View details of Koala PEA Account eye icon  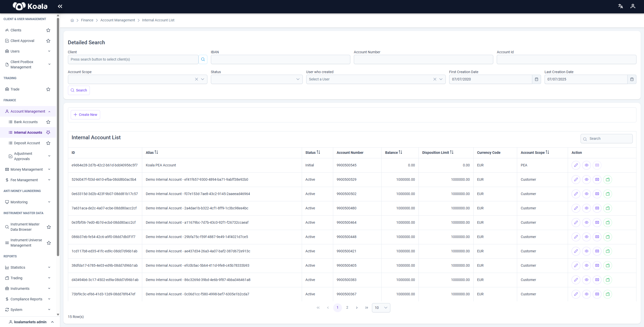[x=586, y=165]
